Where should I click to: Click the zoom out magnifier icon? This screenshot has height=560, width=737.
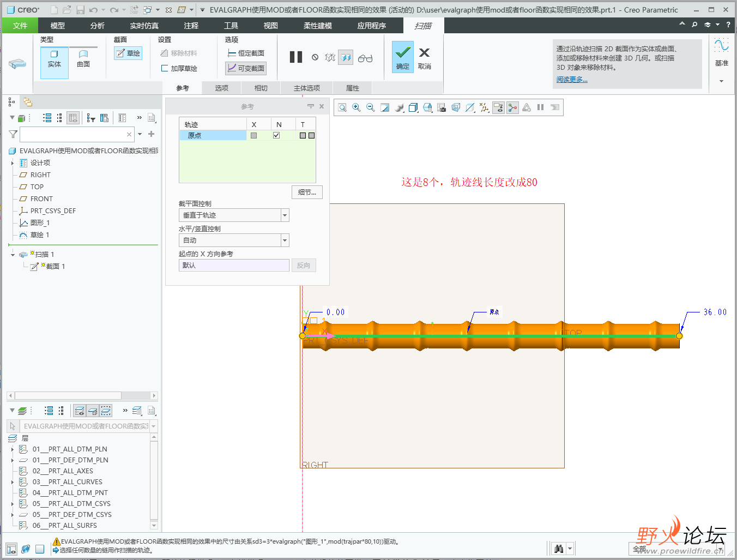(371, 108)
